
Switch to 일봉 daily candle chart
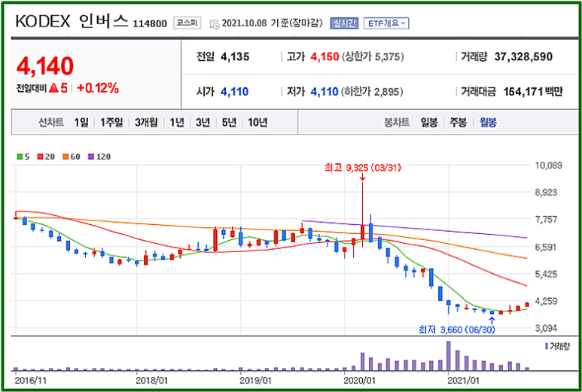pyautogui.click(x=429, y=123)
